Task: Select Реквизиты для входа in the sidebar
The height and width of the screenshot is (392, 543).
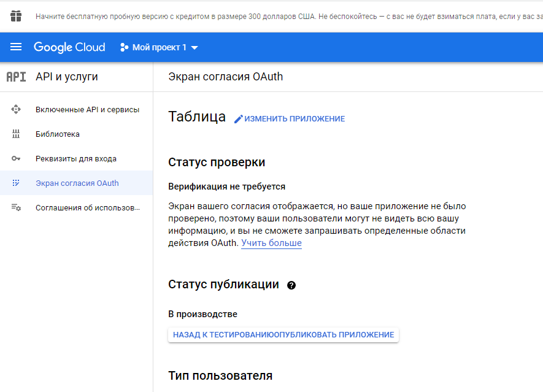Action: click(x=77, y=159)
